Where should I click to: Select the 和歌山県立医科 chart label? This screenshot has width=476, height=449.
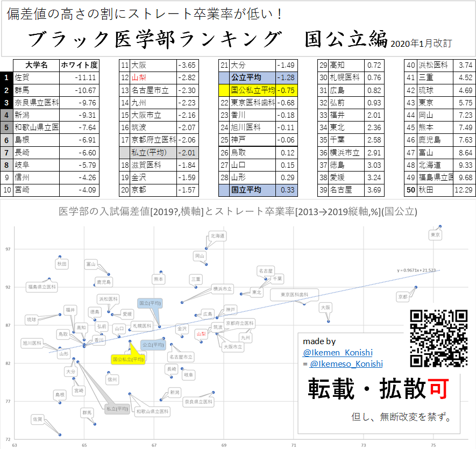pyautogui.click(x=152, y=412)
